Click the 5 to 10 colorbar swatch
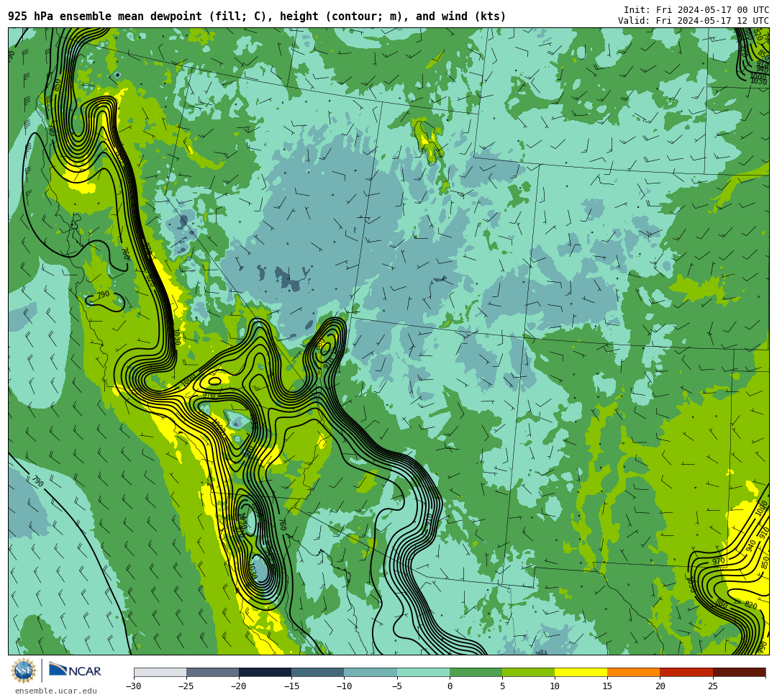This screenshot has width=777, height=700. point(528,672)
